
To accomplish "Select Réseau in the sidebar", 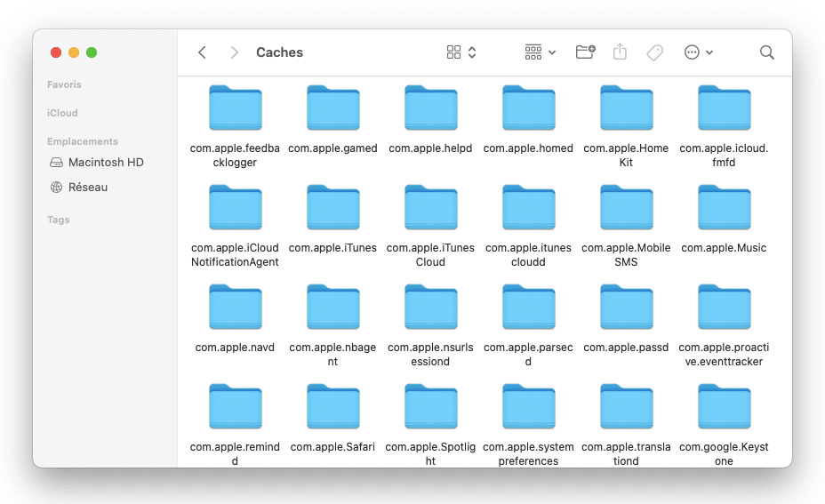I will (x=88, y=188).
